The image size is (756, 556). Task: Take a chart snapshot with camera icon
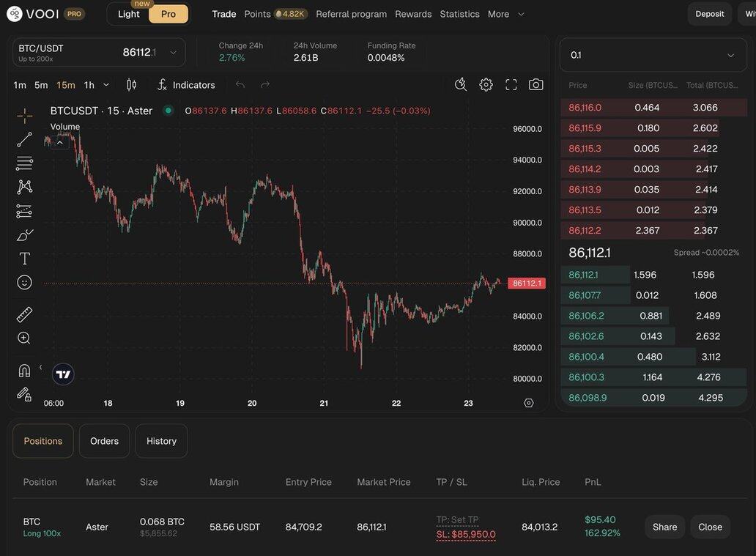click(536, 85)
